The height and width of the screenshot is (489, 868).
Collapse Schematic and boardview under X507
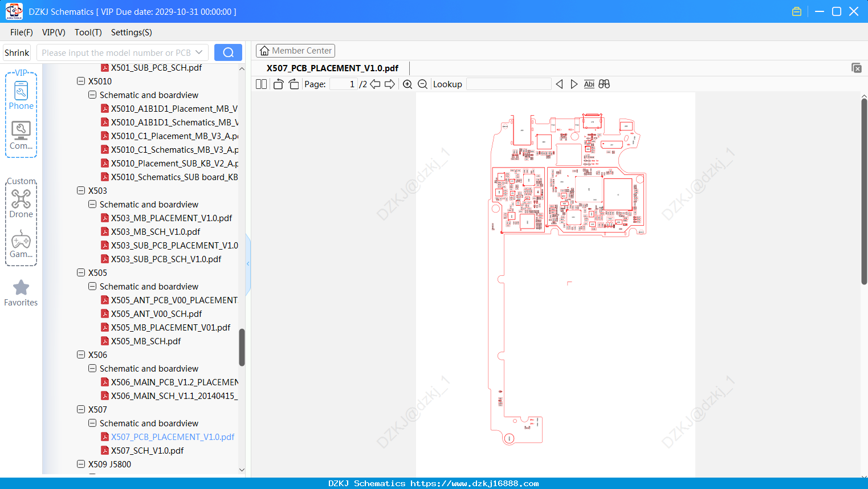[92, 423]
